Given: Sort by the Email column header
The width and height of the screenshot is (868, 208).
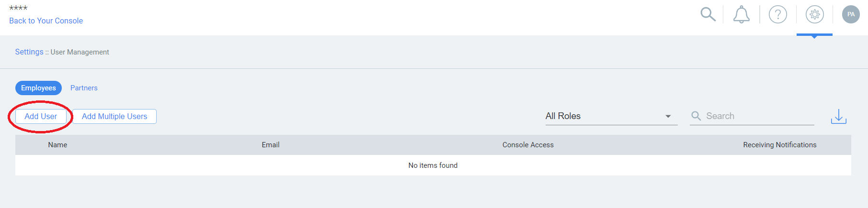Looking at the screenshot, I should coord(271,145).
